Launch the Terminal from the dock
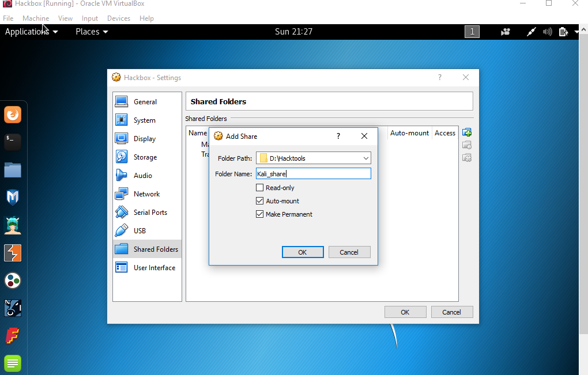Image resolution: width=588 pixels, height=375 pixels. pyautogui.click(x=13, y=142)
